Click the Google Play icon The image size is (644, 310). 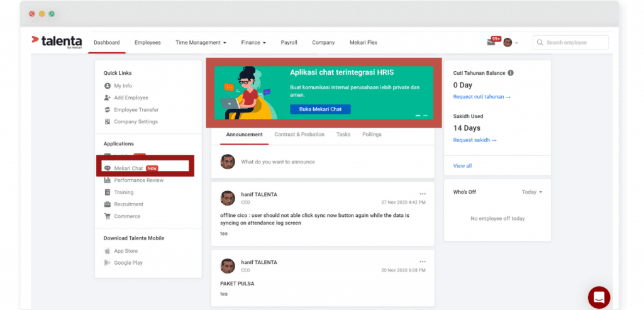(x=108, y=263)
